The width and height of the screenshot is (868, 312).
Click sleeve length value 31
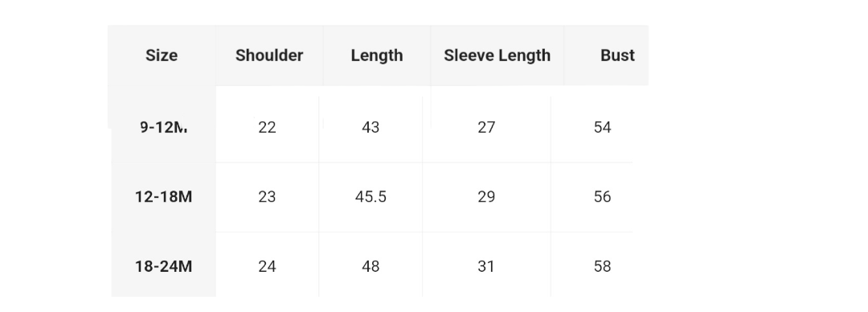486,266
